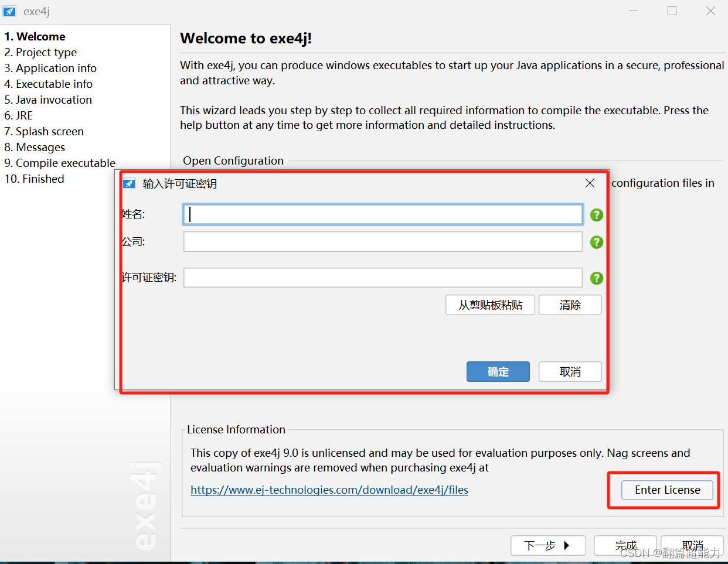Click the help icon beside the 姓名 field

(597, 215)
